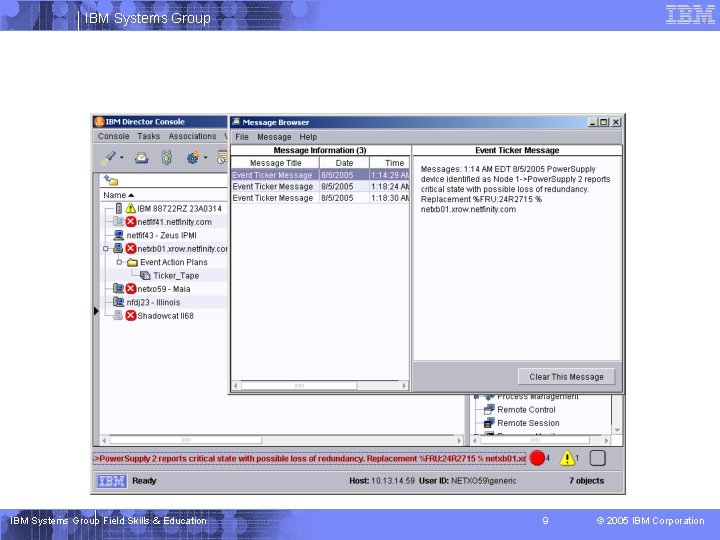Select the Event Ticker Message at 1:18:24 AM
The width and height of the screenshot is (720, 540).
(x=320, y=186)
